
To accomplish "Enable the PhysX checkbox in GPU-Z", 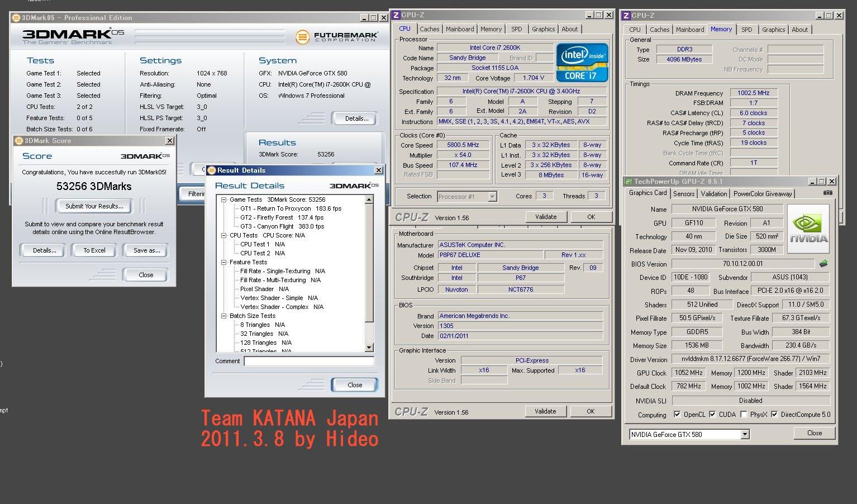I will coord(744,415).
